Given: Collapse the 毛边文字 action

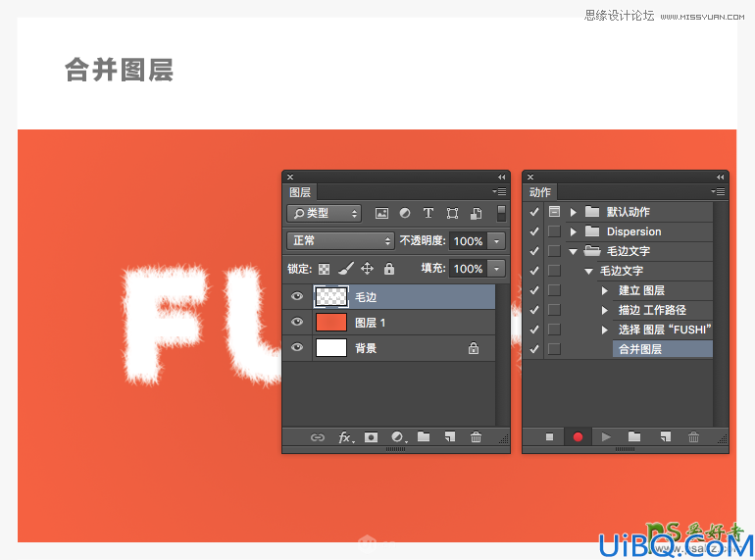Looking at the screenshot, I should tap(588, 271).
